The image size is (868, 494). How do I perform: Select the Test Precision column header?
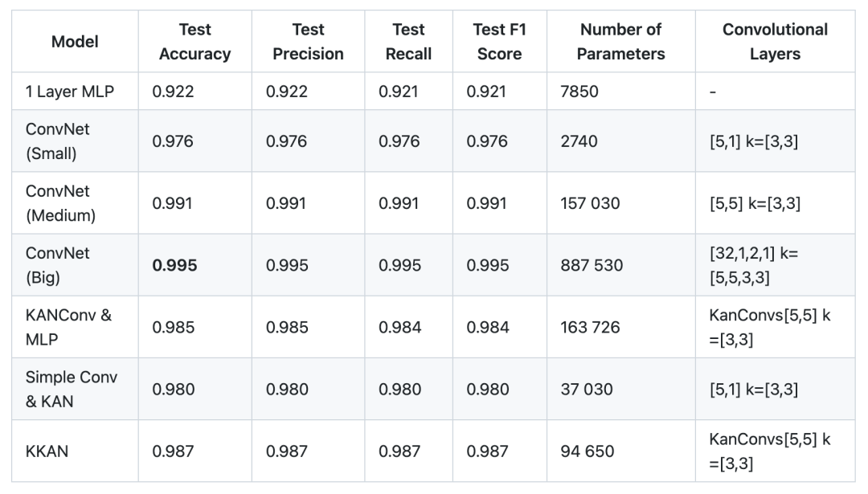[308, 42]
